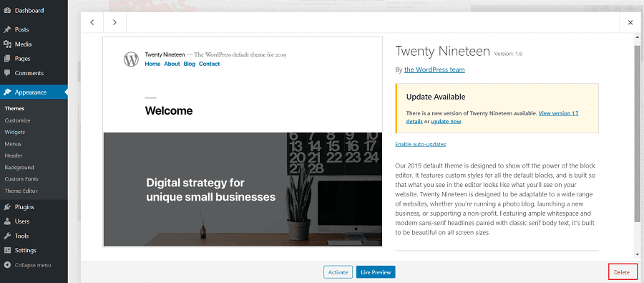644x283 pixels.
Task: Click the Update Available heading
Action: 436,97
